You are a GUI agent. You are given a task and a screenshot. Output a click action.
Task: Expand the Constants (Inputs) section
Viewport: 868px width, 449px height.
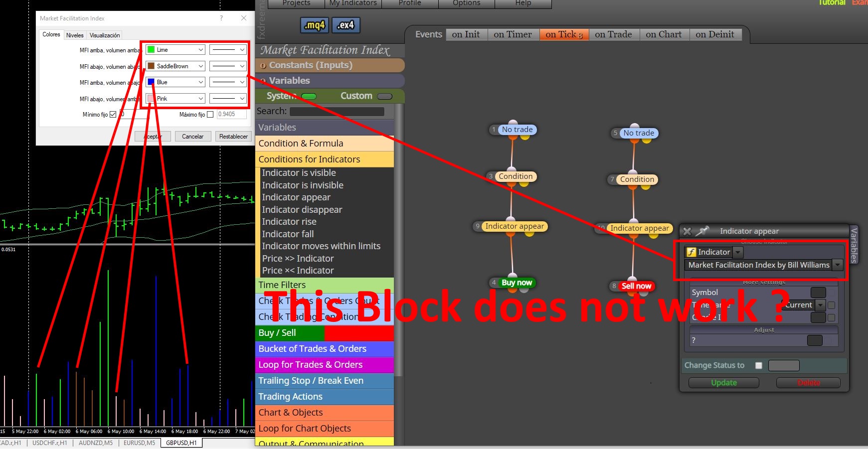pyautogui.click(x=330, y=65)
